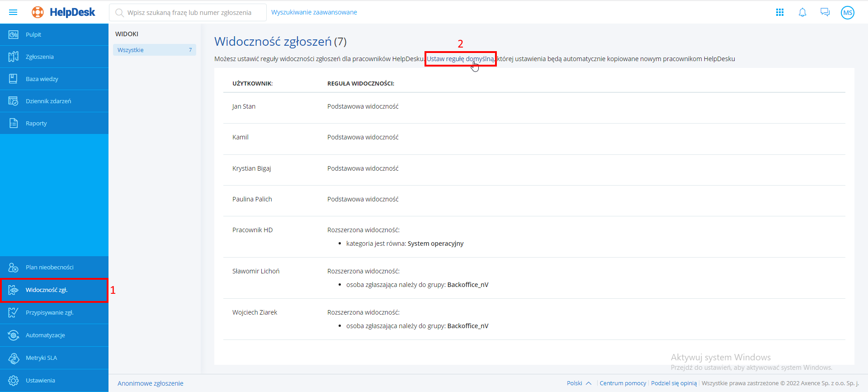The image size is (868, 392).
Task: Open Raporty in the sidebar
Action: point(36,124)
